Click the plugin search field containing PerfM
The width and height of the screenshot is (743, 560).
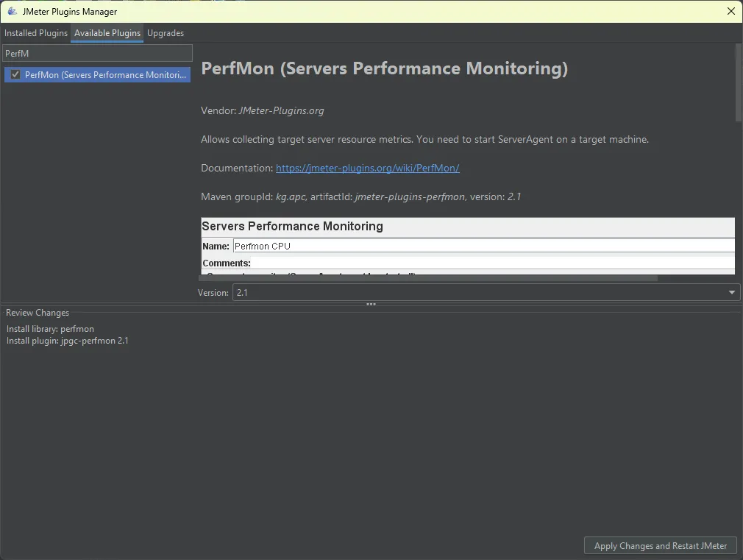point(97,53)
